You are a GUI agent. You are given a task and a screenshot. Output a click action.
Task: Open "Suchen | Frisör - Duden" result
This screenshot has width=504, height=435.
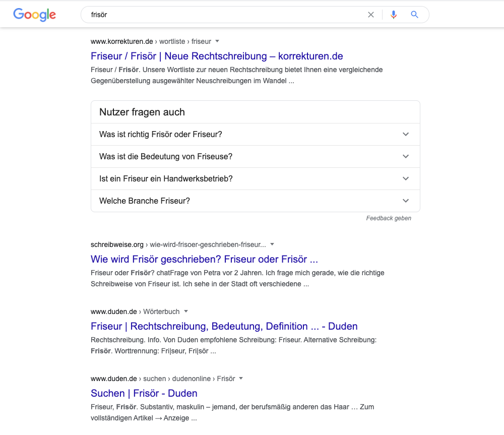tap(144, 393)
